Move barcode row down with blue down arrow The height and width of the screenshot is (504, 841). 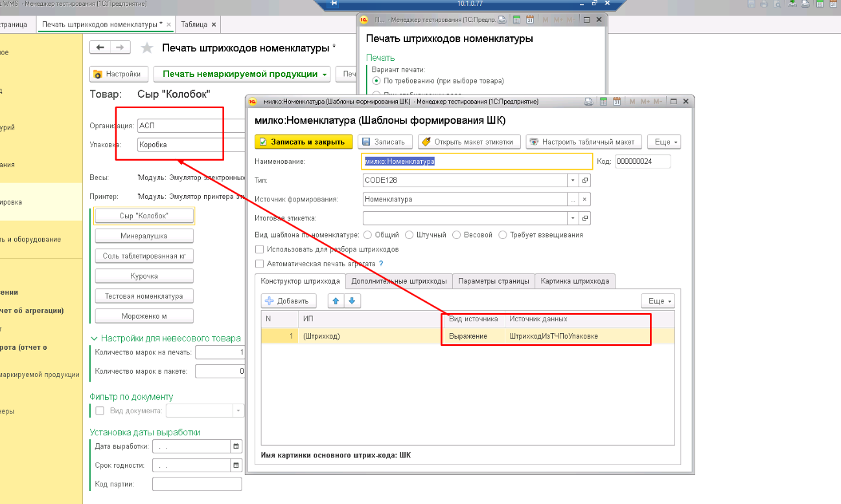coord(351,301)
